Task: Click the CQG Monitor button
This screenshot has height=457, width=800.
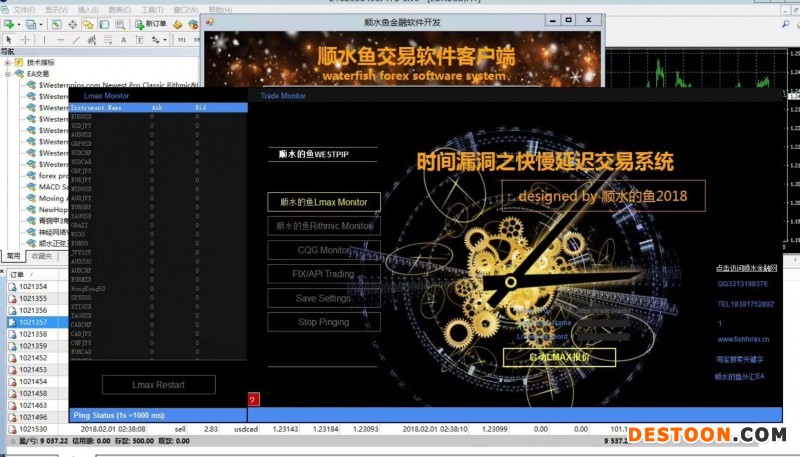Action: pos(324,250)
